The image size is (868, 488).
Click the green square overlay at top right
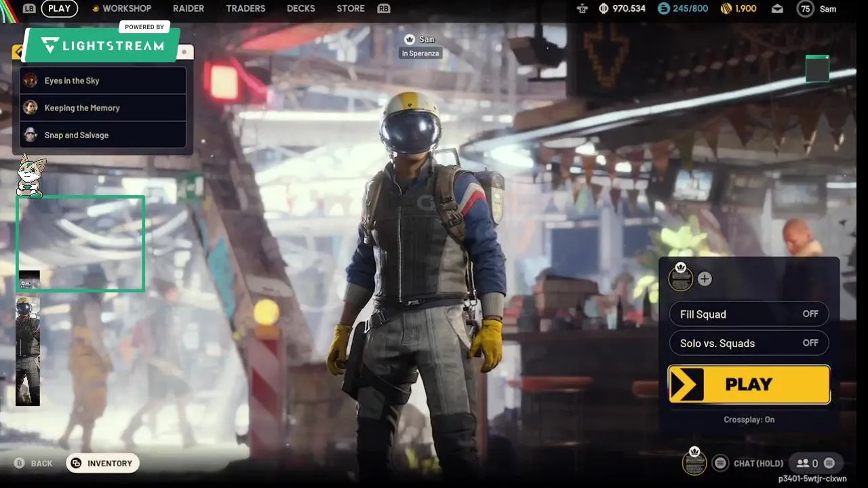pos(817,69)
